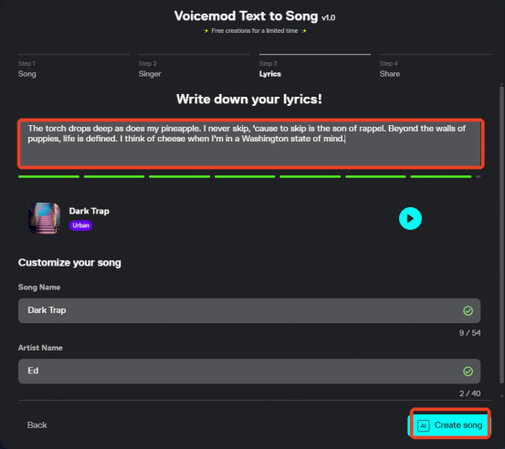Click the Create song button
This screenshot has width=505, height=449.
[x=449, y=425]
